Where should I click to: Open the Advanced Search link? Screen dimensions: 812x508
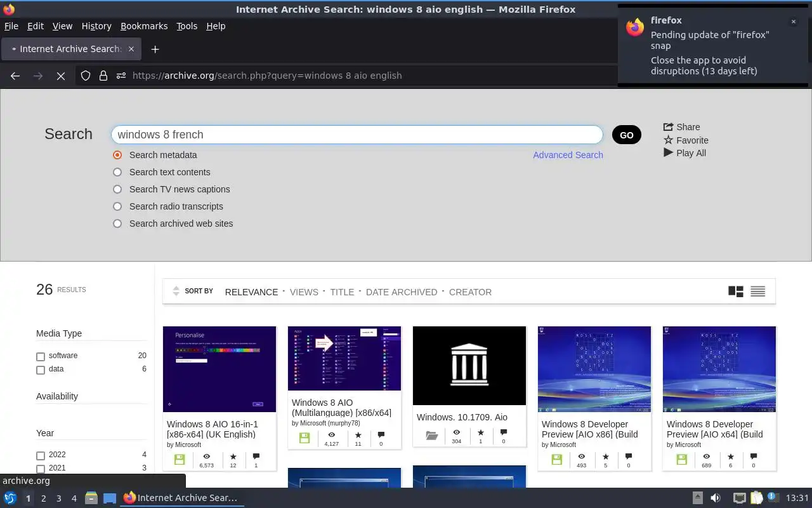(x=568, y=155)
